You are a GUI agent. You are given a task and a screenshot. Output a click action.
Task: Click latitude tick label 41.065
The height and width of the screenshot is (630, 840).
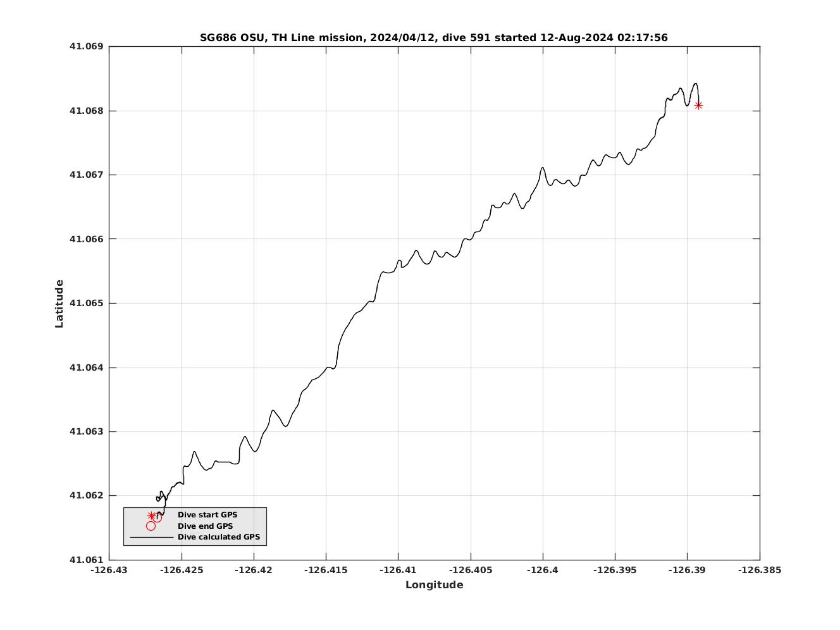(86, 303)
